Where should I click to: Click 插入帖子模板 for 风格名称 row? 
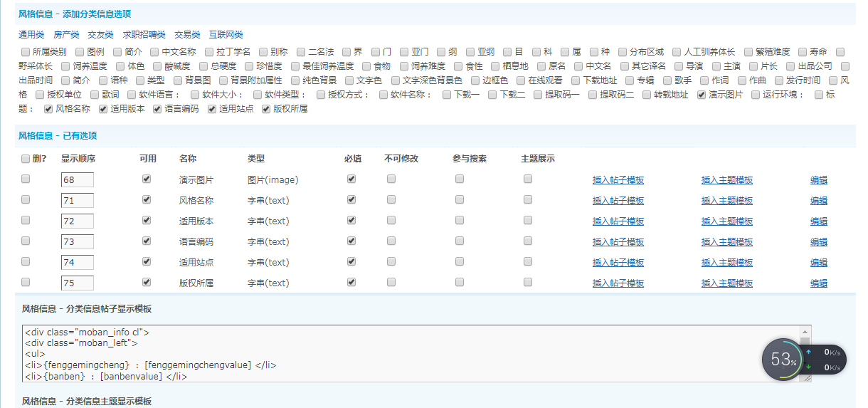(618, 201)
